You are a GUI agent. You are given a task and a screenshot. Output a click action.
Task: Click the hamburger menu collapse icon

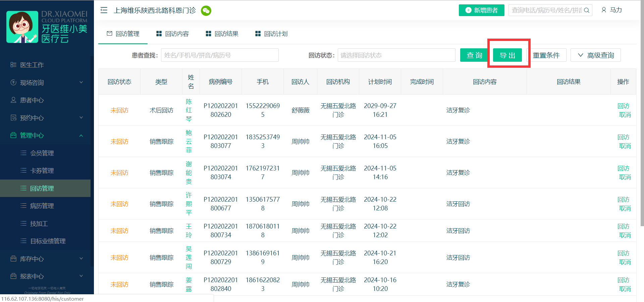click(104, 10)
